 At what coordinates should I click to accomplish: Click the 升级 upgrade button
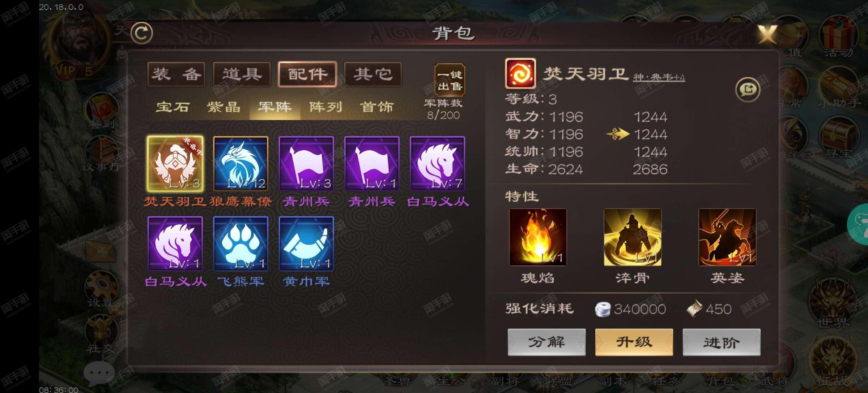pos(634,342)
